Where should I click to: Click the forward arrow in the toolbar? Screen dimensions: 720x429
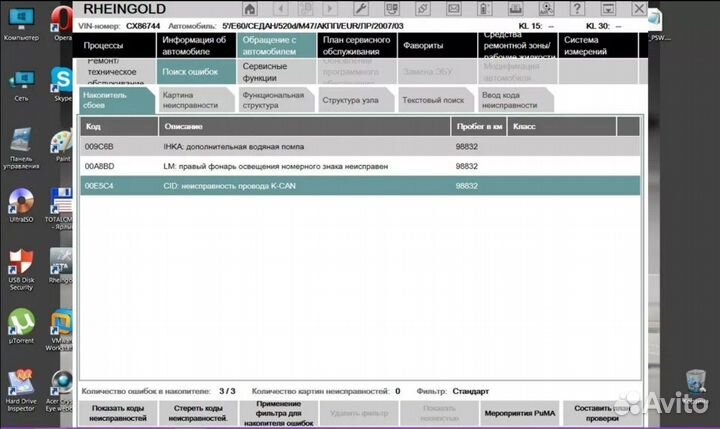(330, 9)
